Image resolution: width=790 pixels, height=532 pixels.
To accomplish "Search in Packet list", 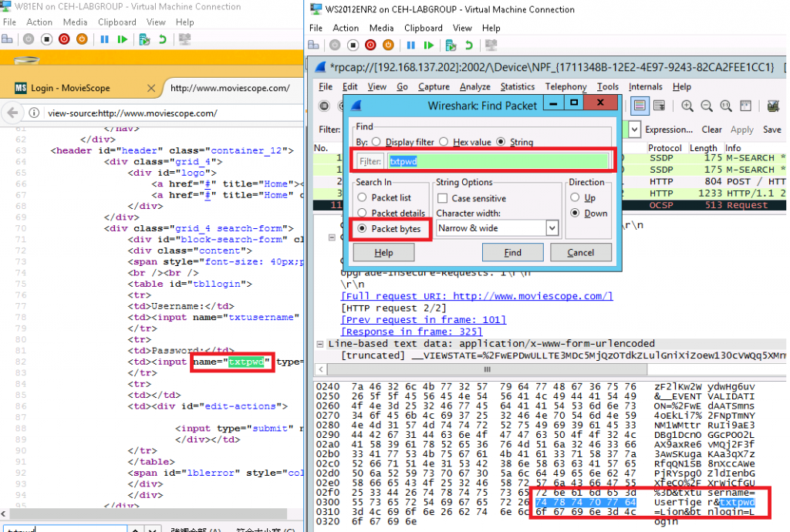I will [x=362, y=197].
